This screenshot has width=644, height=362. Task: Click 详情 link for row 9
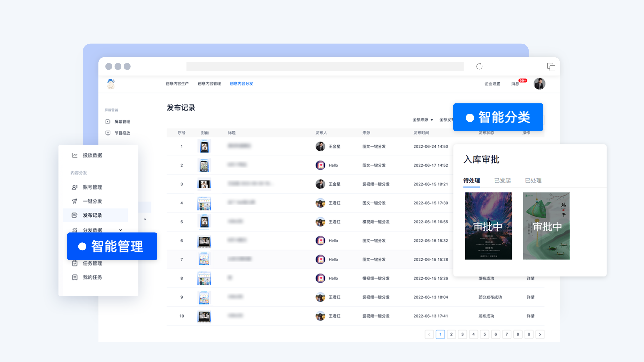tap(531, 297)
